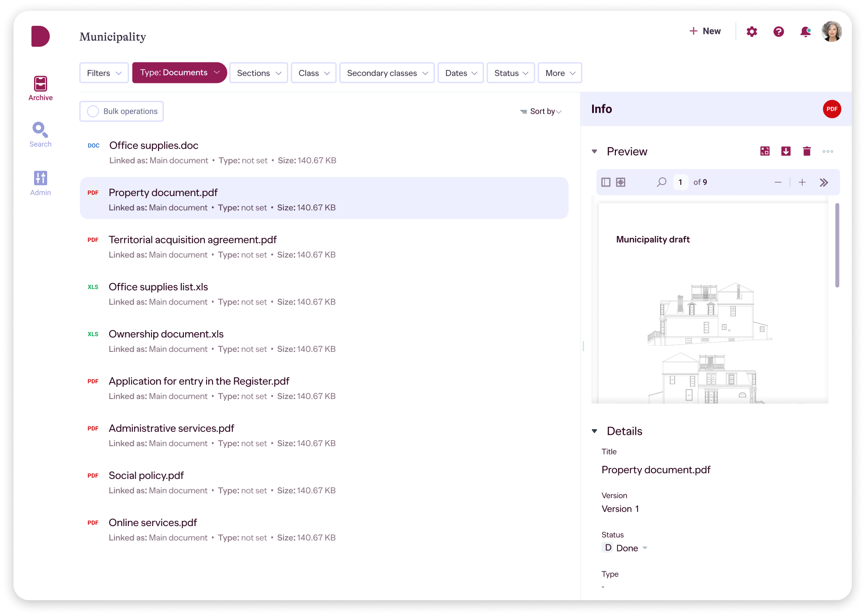Open Territorial acquisition agreement.pdf
The image size is (865, 616).
click(x=193, y=240)
